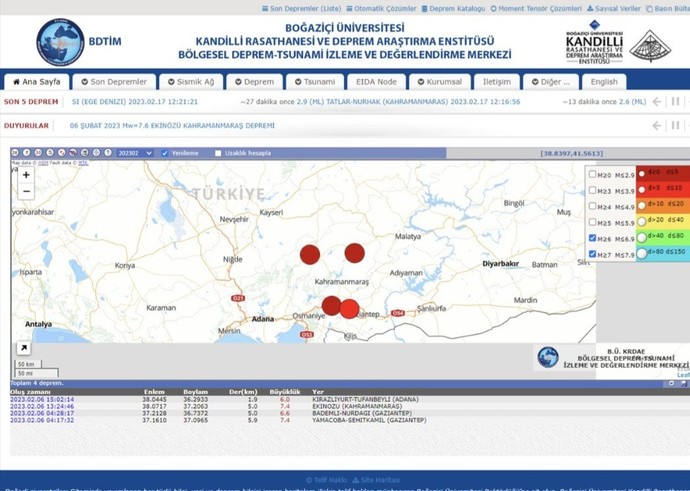Click the dark red Nurdagi epicenter circle near Osmaniye

click(x=331, y=305)
